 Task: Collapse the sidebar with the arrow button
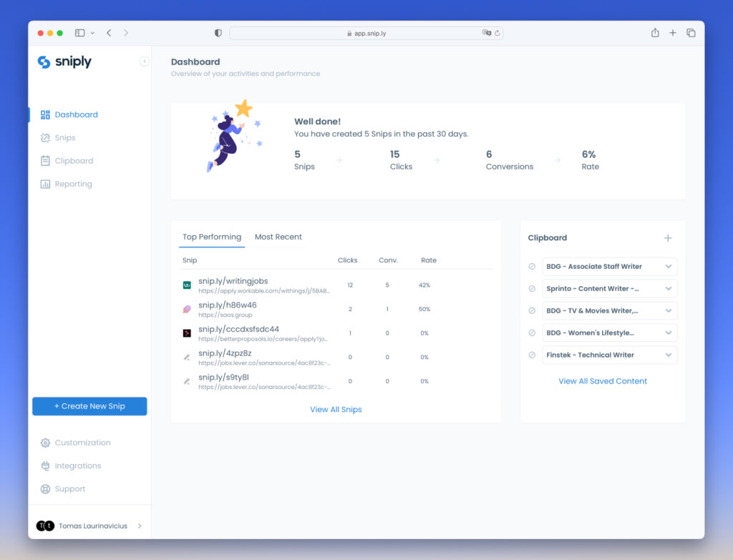145,62
